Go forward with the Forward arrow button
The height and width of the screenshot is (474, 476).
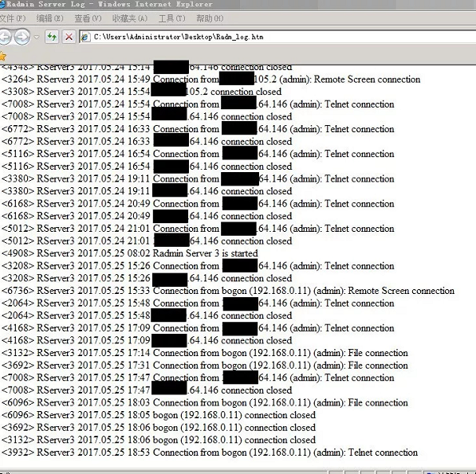[x=22, y=37]
